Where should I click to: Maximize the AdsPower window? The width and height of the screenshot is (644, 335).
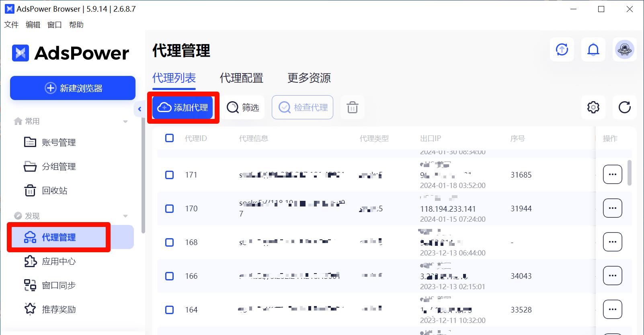pos(601,9)
